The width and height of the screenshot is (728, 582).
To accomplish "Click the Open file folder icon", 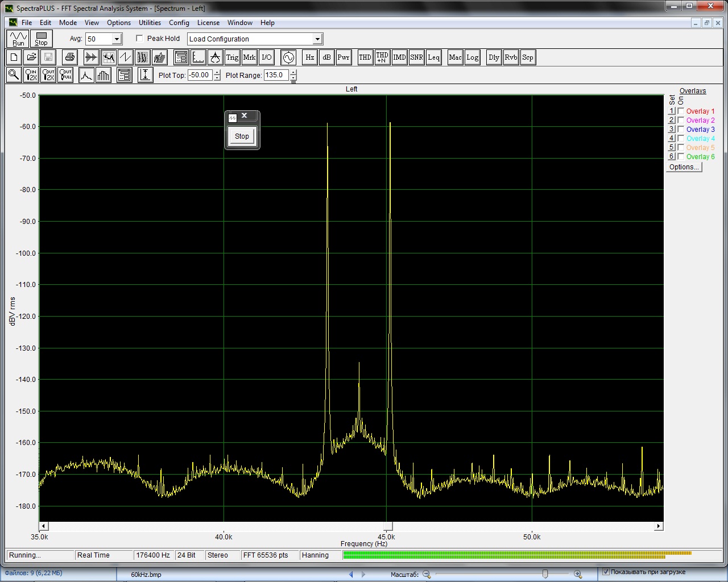I will tap(31, 57).
